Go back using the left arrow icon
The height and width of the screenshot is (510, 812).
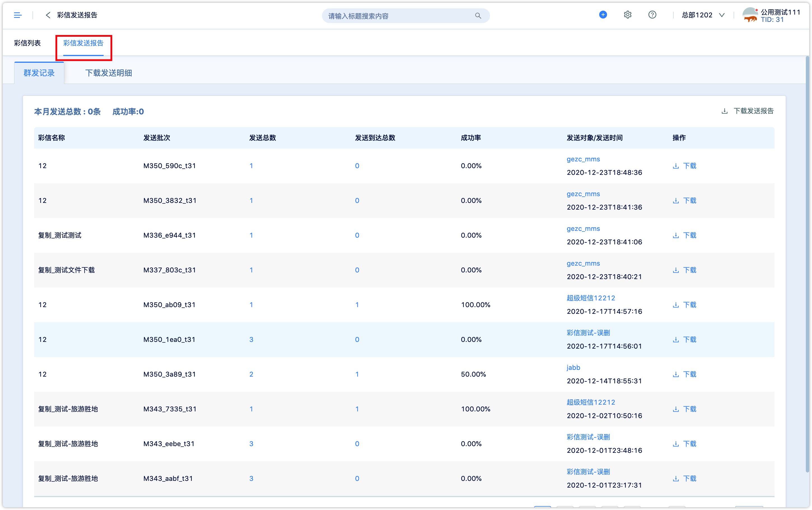(48, 15)
